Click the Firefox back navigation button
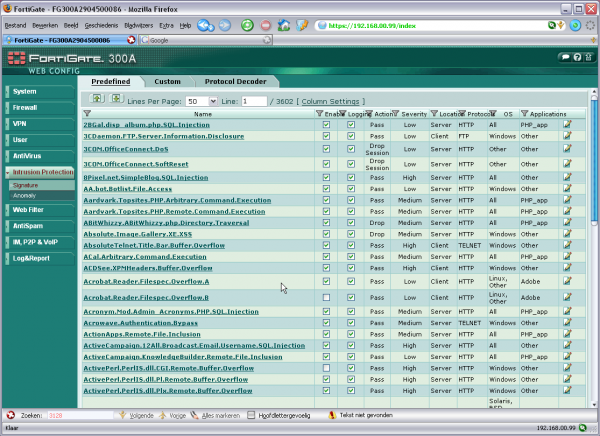 point(205,26)
